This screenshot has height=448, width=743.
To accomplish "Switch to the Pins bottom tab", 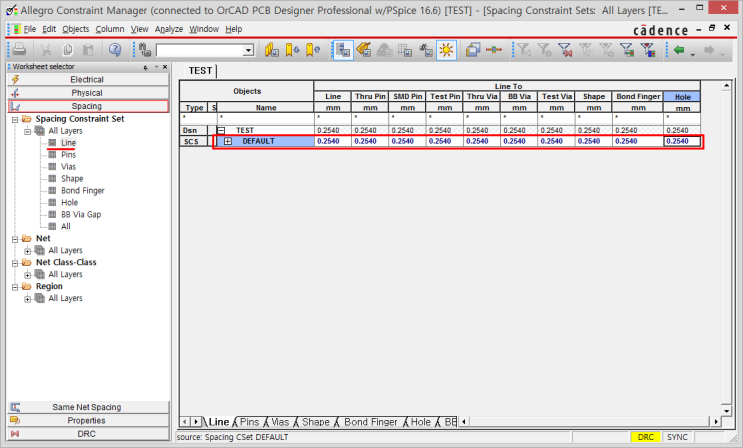I will (x=249, y=422).
